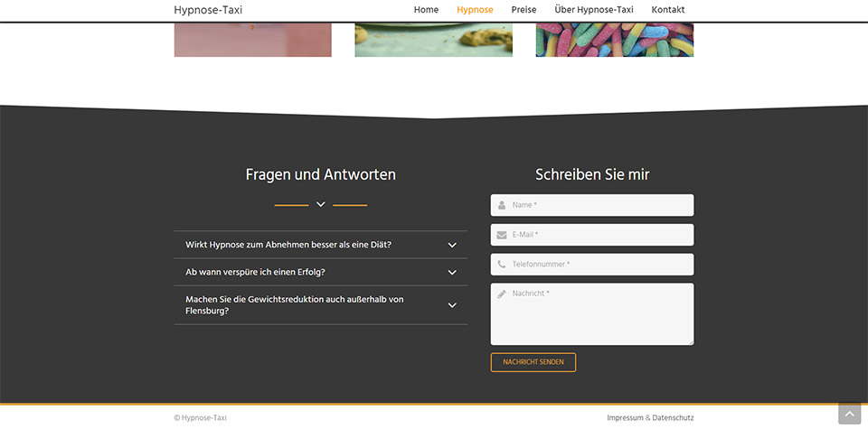Navigate to Über Hypnose-Taxi
The image size is (868, 429).
click(x=593, y=10)
